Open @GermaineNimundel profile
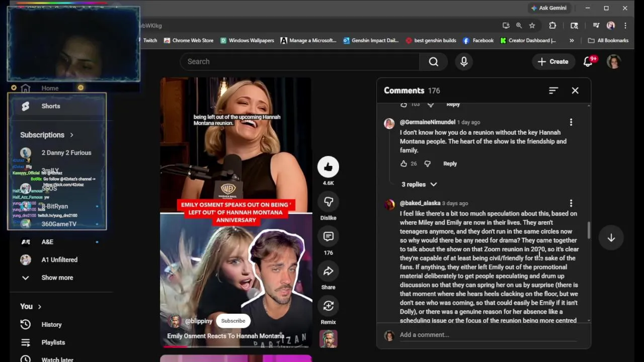 coord(427,122)
